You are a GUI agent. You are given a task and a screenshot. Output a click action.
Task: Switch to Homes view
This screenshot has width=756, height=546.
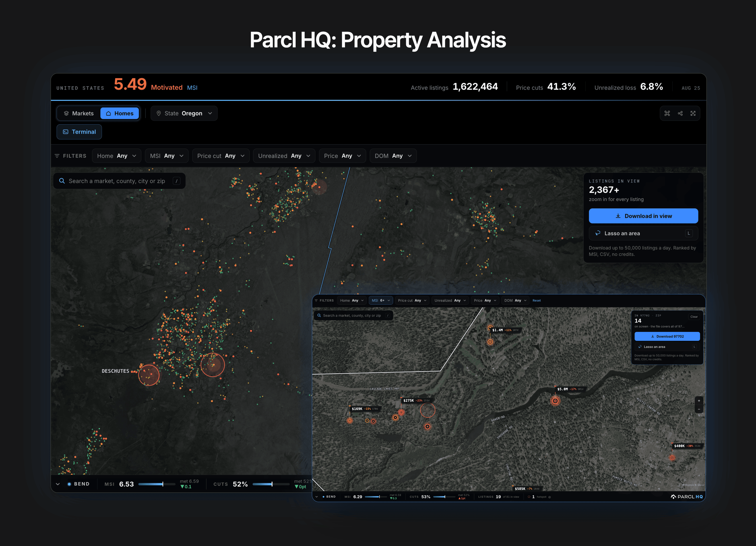click(120, 113)
